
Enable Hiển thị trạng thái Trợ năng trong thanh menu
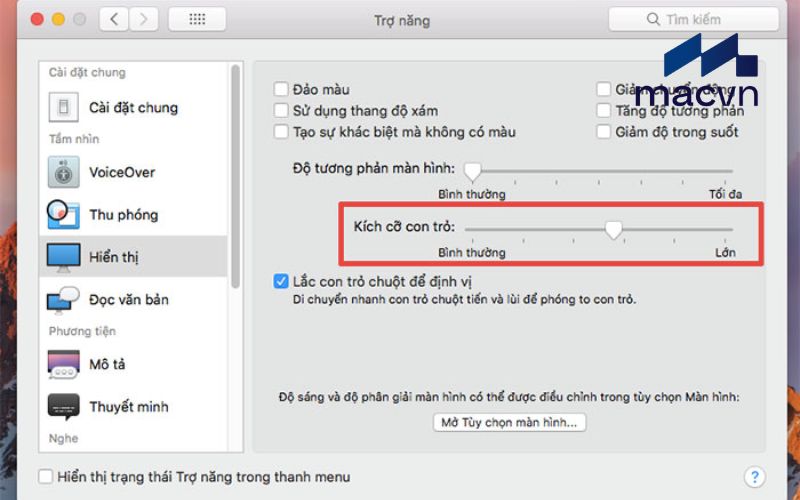click(x=45, y=477)
